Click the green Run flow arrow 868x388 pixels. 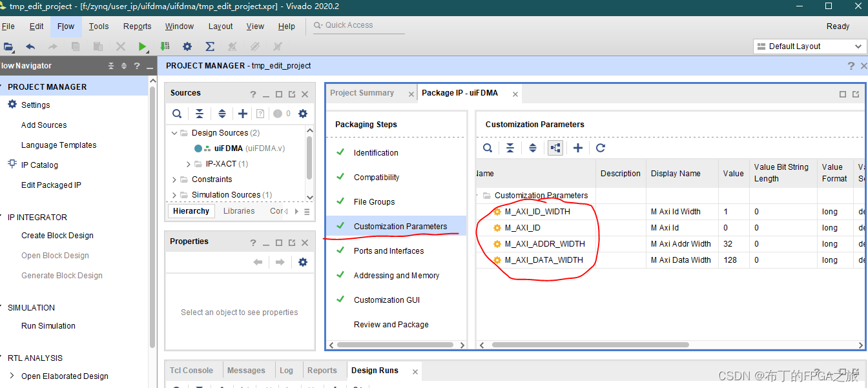[x=143, y=46]
